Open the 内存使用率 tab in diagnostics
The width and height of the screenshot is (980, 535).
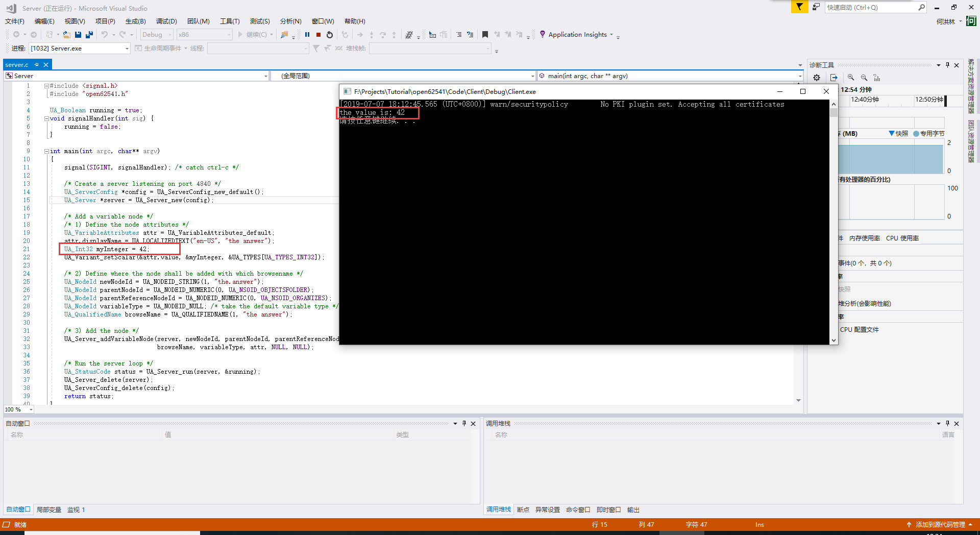tap(865, 238)
